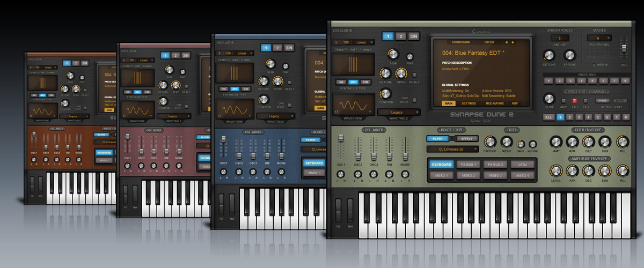Click the OSC1 pan knob on the front synth
Image resolution: width=644 pixels, height=268 pixels.
341,175
